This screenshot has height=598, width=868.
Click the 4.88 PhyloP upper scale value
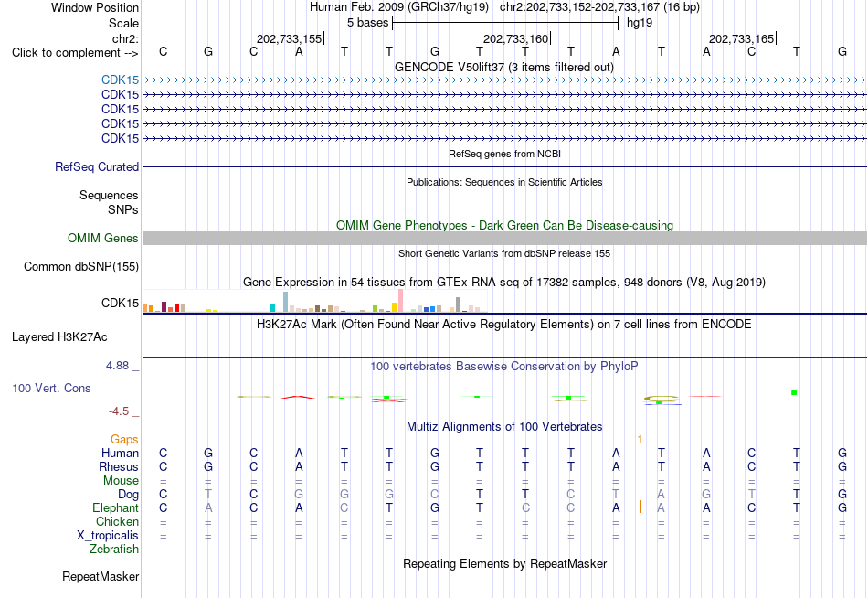pos(117,366)
